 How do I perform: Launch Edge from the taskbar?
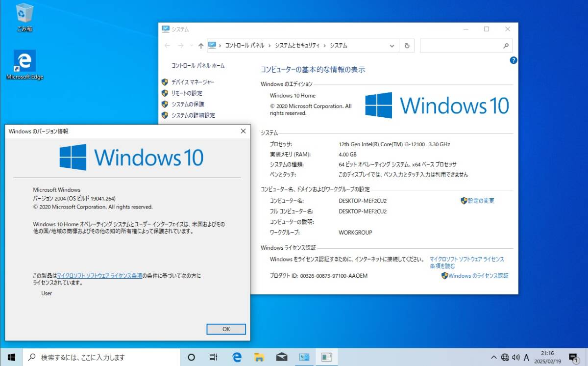[237, 357]
